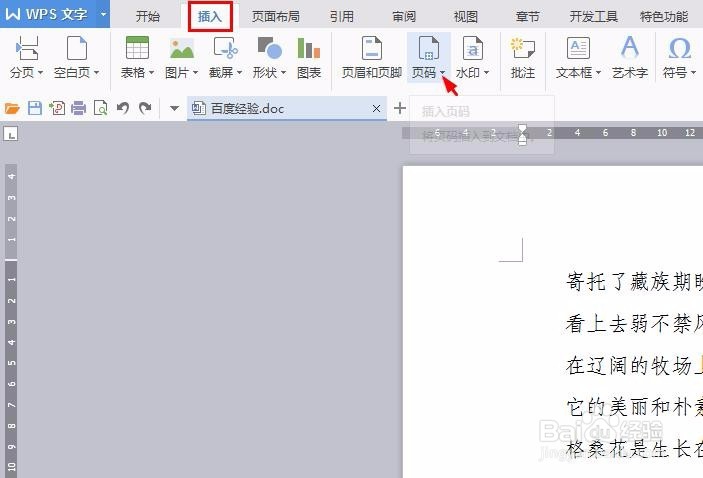Click the vertical ruler on the left
The image size is (703, 478).
pos(11,321)
